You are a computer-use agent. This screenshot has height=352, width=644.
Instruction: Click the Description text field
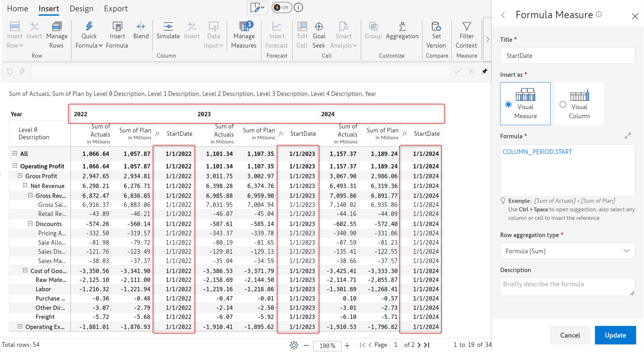(x=567, y=286)
